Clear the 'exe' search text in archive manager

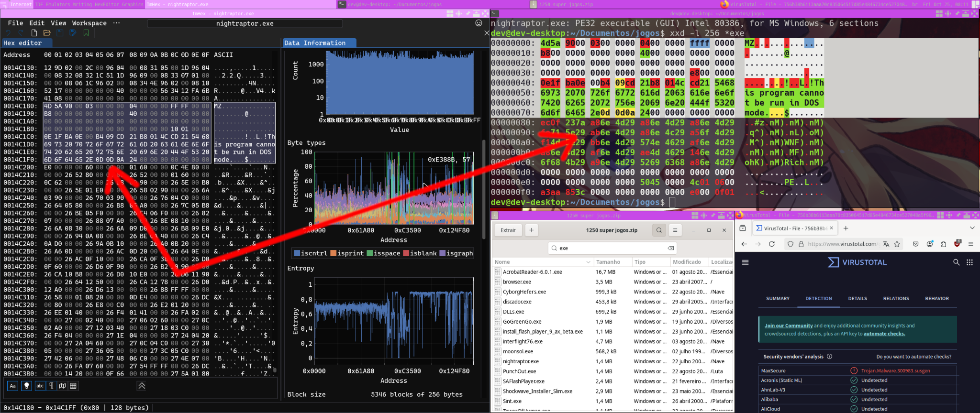pyautogui.click(x=671, y=248)
